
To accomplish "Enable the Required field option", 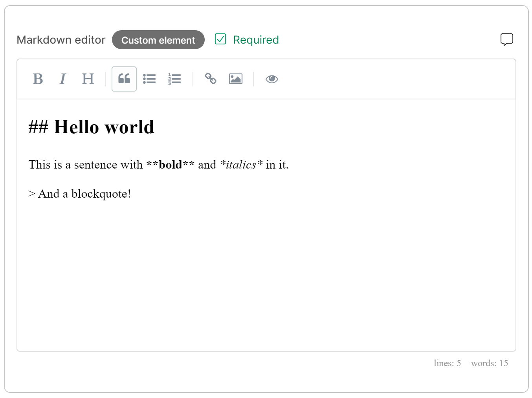I will (220, 39).
